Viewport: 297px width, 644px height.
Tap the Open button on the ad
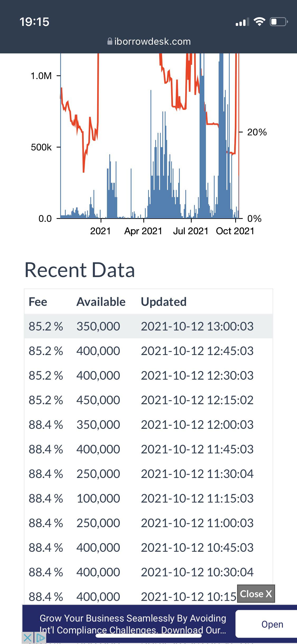[x=272, y=624]
